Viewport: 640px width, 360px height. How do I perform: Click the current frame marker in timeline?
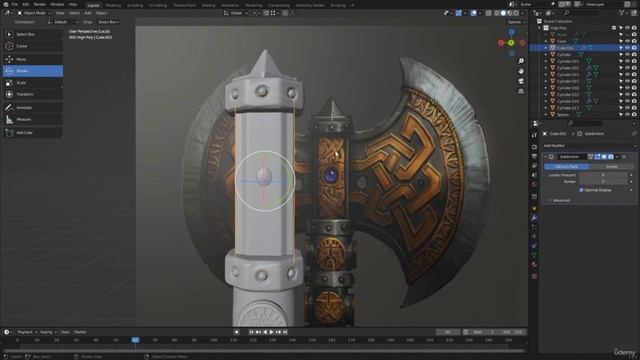[135, 340]
